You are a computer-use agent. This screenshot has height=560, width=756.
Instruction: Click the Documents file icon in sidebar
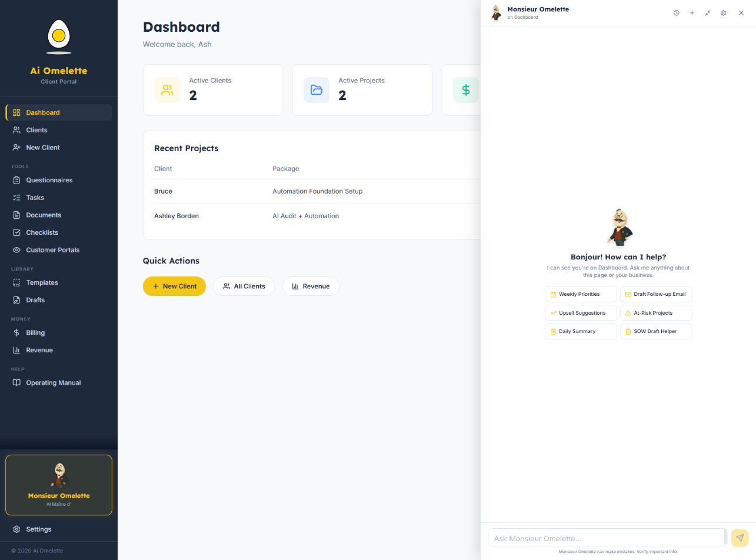point(16,215)
